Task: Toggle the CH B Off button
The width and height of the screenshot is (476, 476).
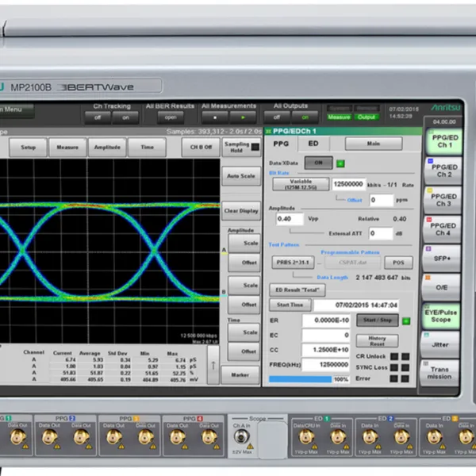Action: point(201,148)
